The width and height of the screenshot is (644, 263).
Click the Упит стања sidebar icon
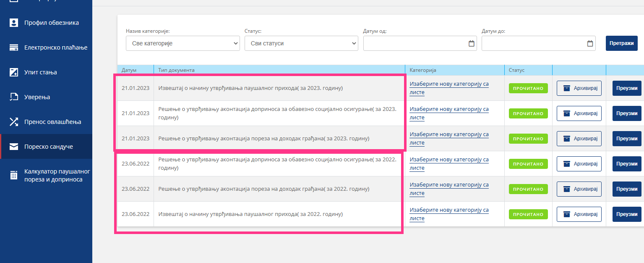coord(14,72)
